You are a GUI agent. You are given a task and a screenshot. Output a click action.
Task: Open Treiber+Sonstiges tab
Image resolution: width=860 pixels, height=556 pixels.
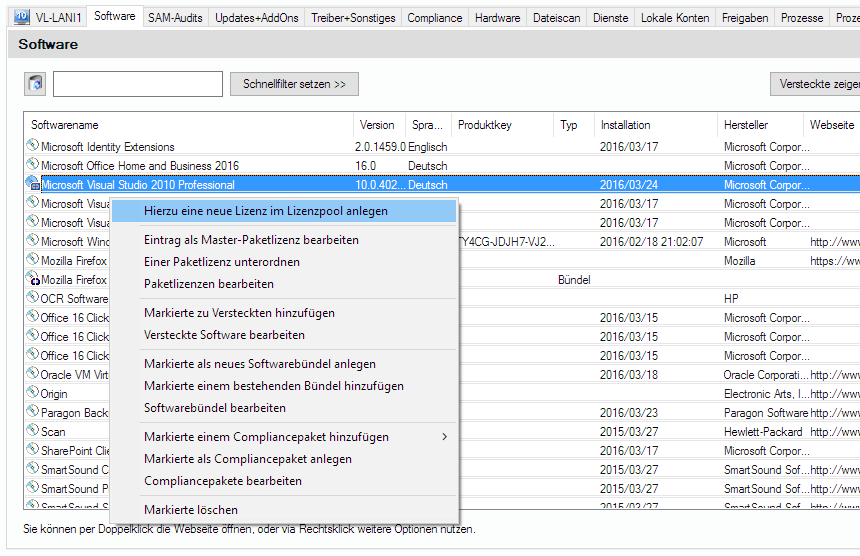pos(353,18)
